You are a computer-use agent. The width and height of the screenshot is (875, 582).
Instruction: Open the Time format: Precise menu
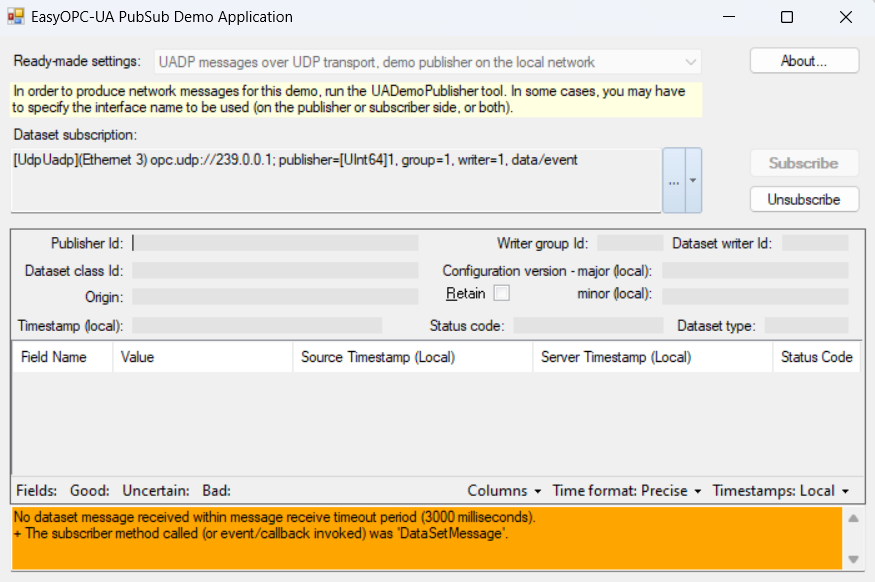point(627,490)
